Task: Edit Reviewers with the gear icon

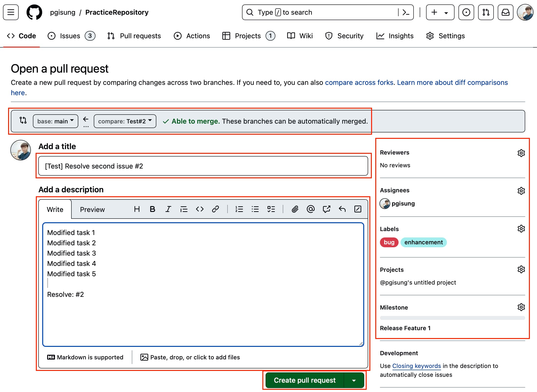Action: (521, 153)
